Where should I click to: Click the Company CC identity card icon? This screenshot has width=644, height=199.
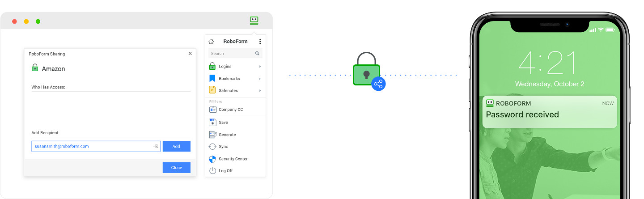[x=212, y=110]
